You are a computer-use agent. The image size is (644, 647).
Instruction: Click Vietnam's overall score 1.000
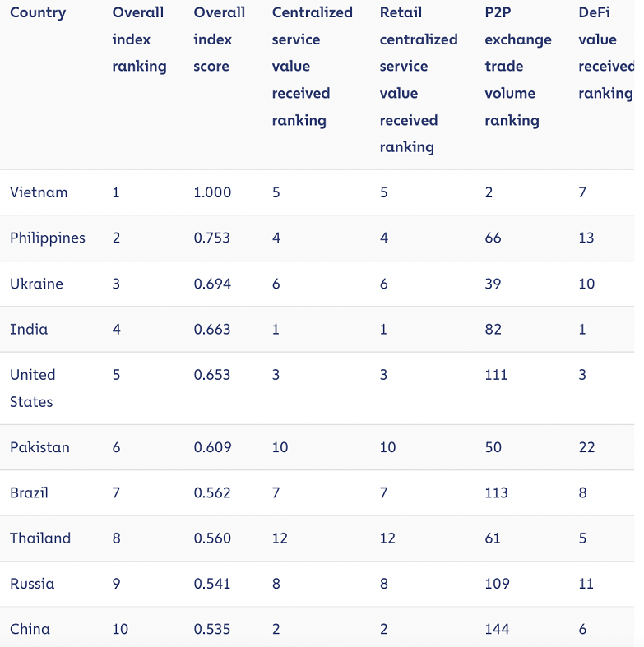click(x=212, y=192)
